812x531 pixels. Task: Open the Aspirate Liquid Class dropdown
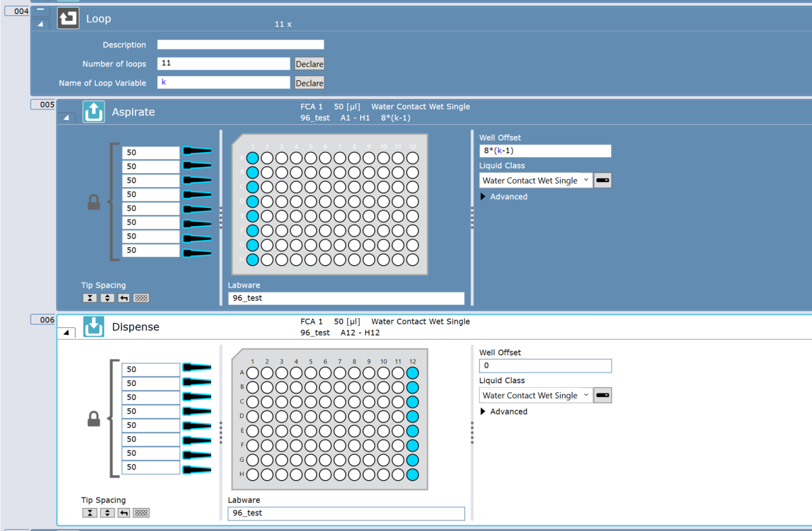coord(586,181)
